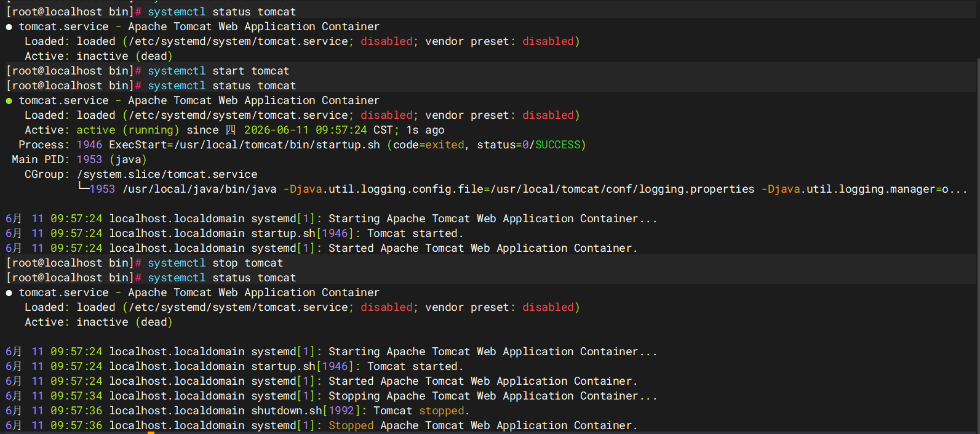This screenshot has width=980, height=434.
Task: Click the '/usr/local/java/bin/java' executable path
Action: click(x=199, y=189)
